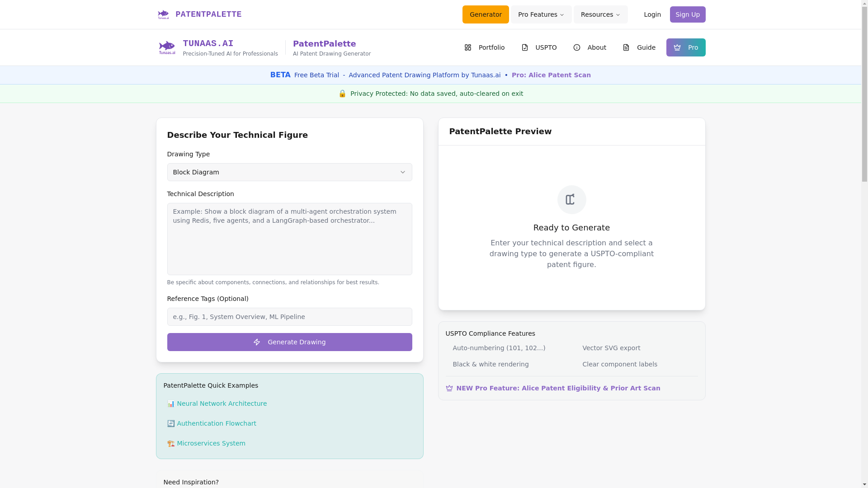This screenshot has width=868, height=488.
Task: Click the lock icon in privacy banner
Action: click(342, 94)
